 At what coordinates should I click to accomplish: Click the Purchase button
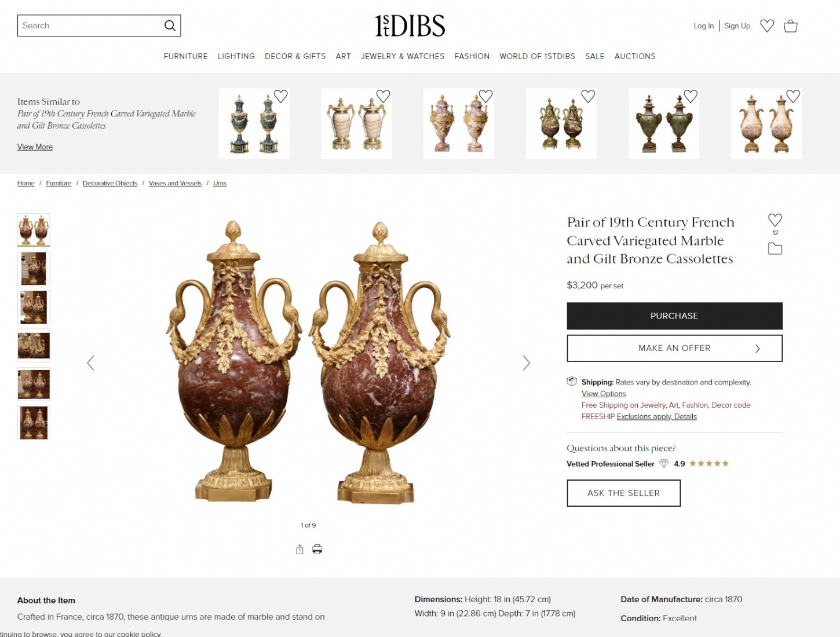point(674,316)
